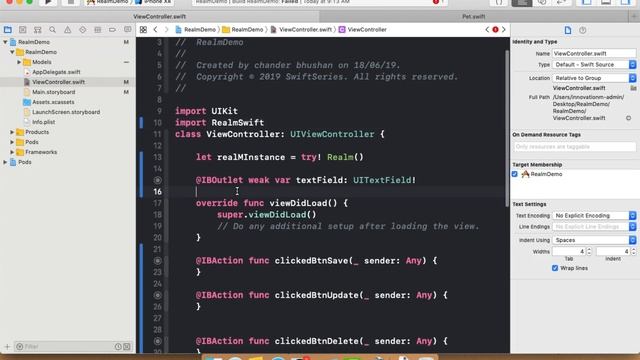
Task: Click red error badge in jump bar
Action: point(495,29)
